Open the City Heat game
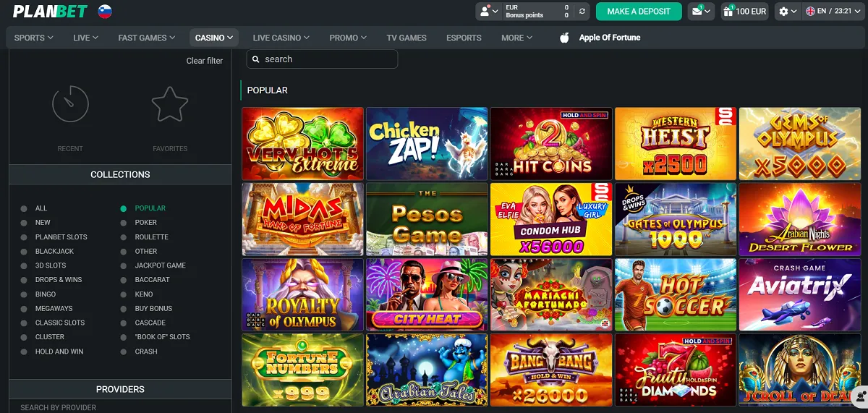The width and height of the screenshot is (868, 413). (427, 294)
